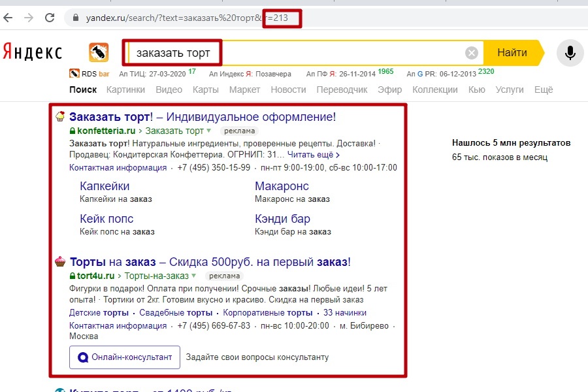
Task: Open the Онлайн-консультант chat button
Action: pos(125,357)
